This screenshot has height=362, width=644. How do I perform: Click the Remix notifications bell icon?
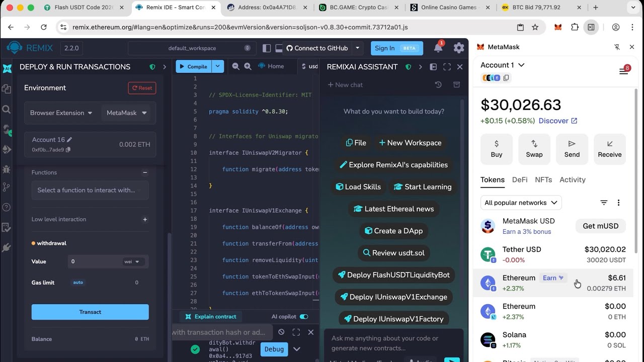click(x=438, y=48)
